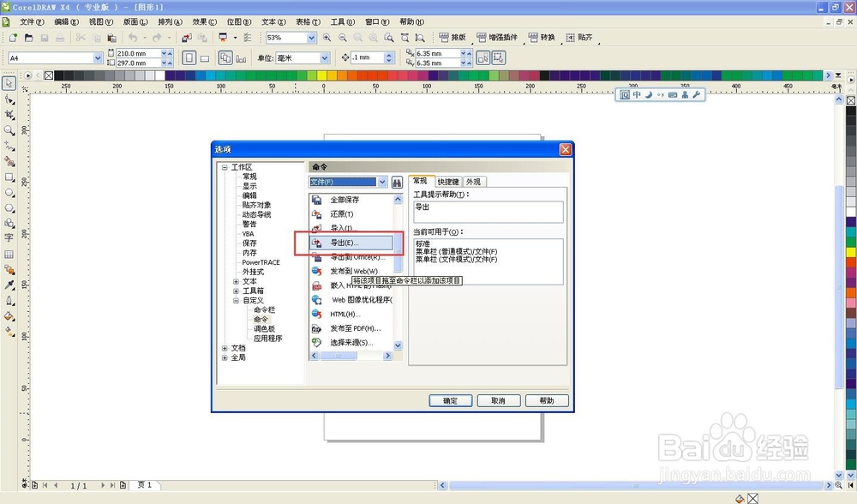Click the Zoom in magnifier icon
This screenshot has height=504, width=857.
(327, 38)
